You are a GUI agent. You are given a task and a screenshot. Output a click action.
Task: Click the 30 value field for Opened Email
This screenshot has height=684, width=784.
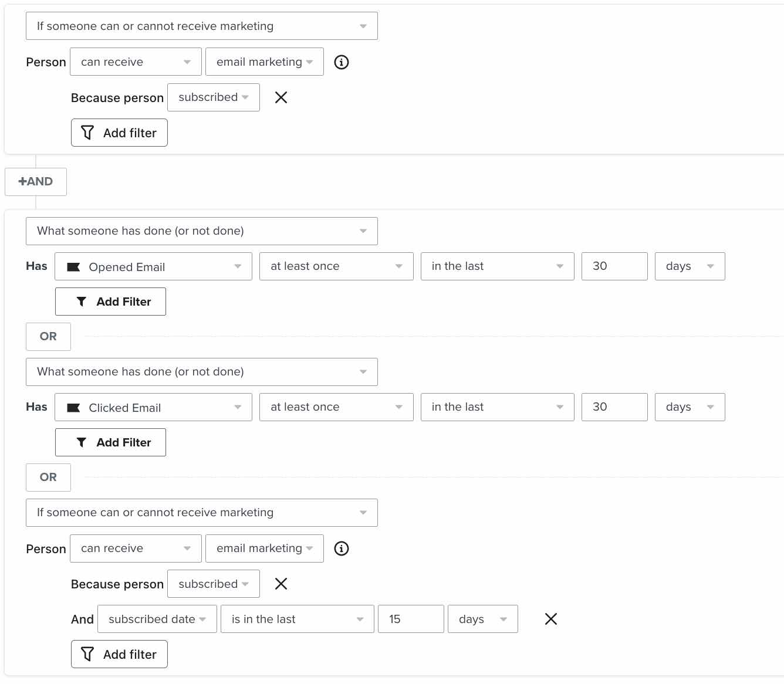(614, 266)
